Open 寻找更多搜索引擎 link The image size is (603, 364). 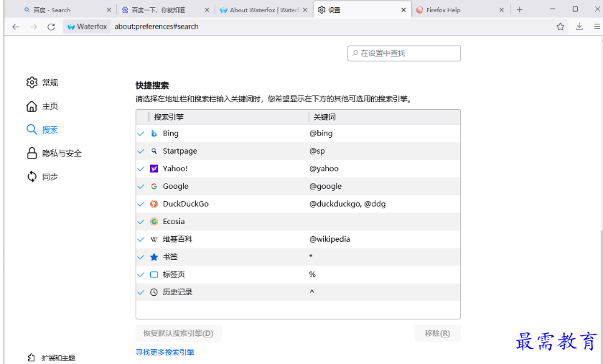[165, 352]
